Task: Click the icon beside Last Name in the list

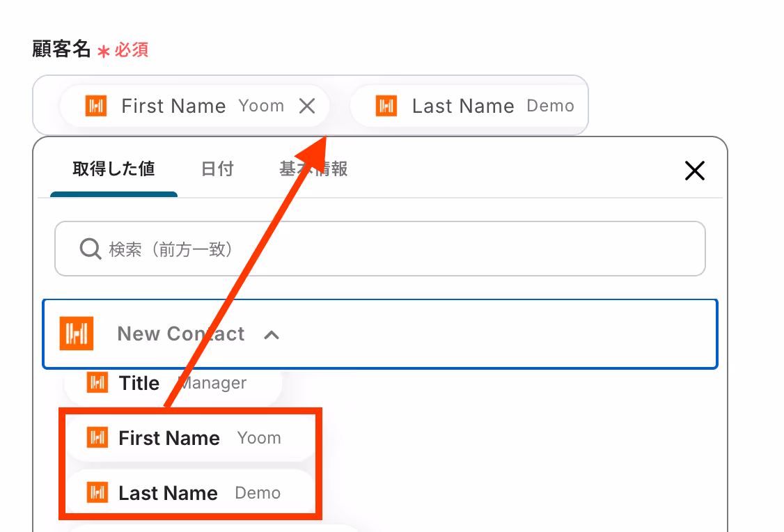Action: (x=97, y=492)
